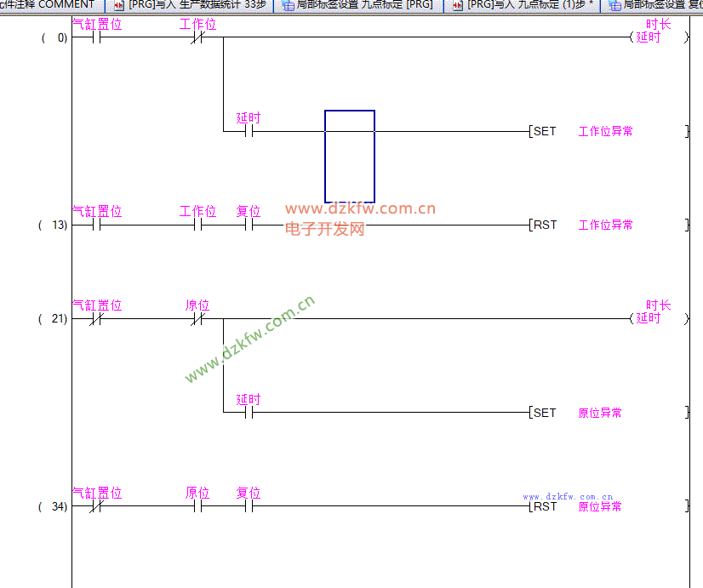The width and height of the screenshot is (703, 588).
Task: Click the blue cursor box in the ladder
Action: click(x=349, y=156)
